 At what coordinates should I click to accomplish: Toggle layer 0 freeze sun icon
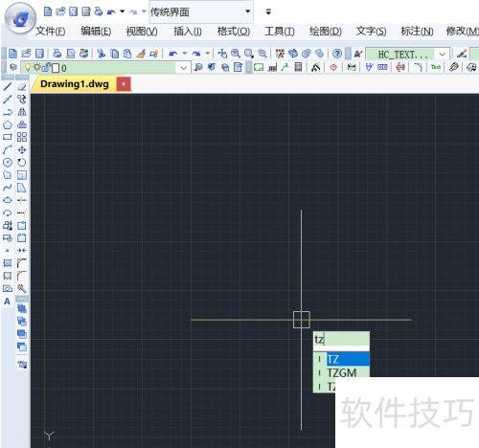pyautogui.click(x=37, y=67)
